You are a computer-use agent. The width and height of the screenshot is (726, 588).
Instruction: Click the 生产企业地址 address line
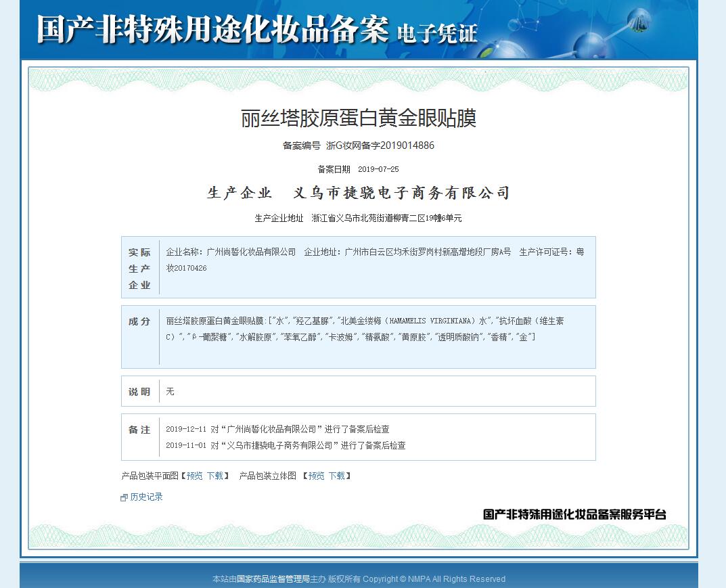coord(358,218)
